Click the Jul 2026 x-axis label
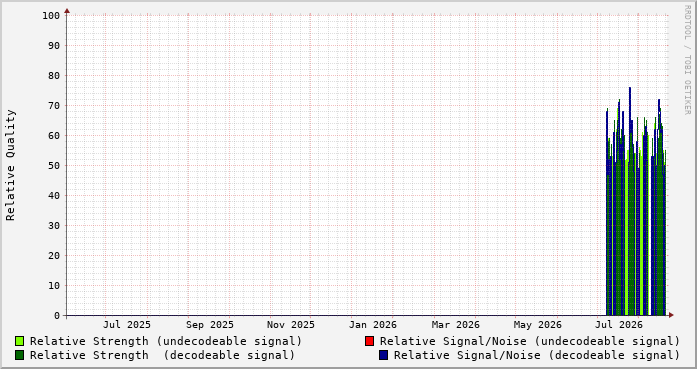 point(618,325)
